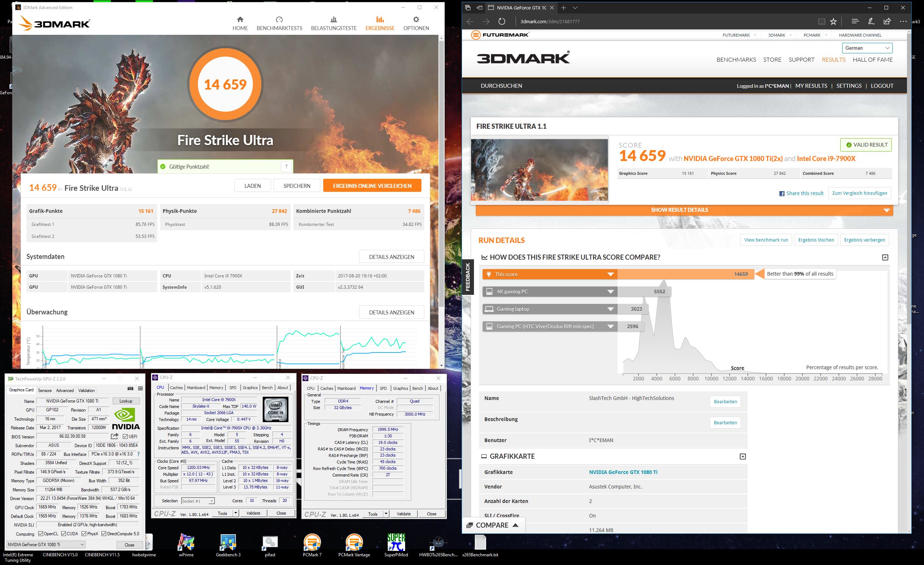Screen dimensions: 924x565
Task: Open wPrime desktop shortcut
Action: pyautogui.click(x=186, y=545)
